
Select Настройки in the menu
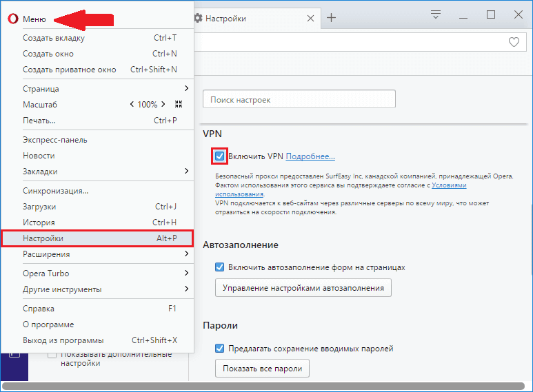97,238
